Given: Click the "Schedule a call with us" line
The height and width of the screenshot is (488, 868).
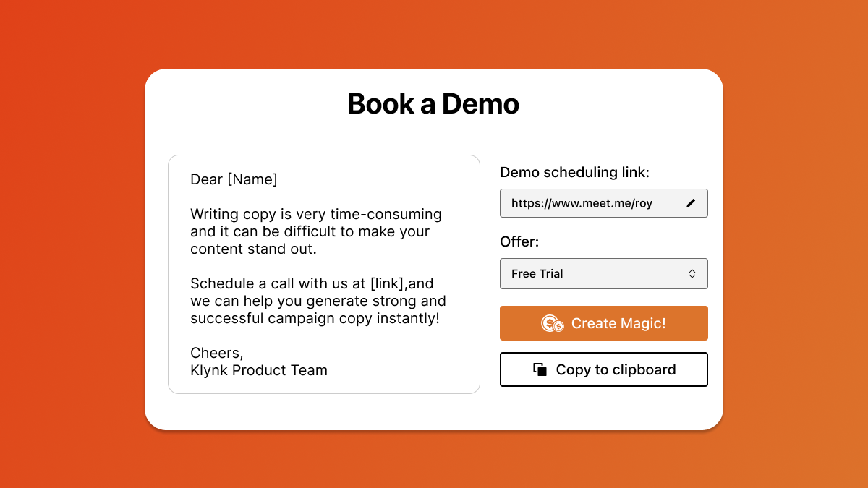Looking at the screenshot, I should [312, 283].
